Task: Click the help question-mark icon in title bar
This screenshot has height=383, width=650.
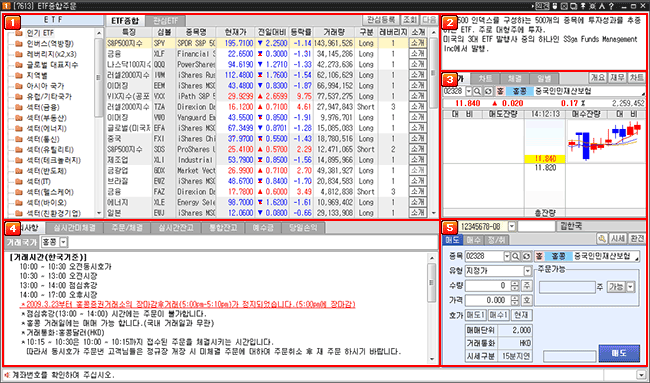Action: tap(611, 6)
